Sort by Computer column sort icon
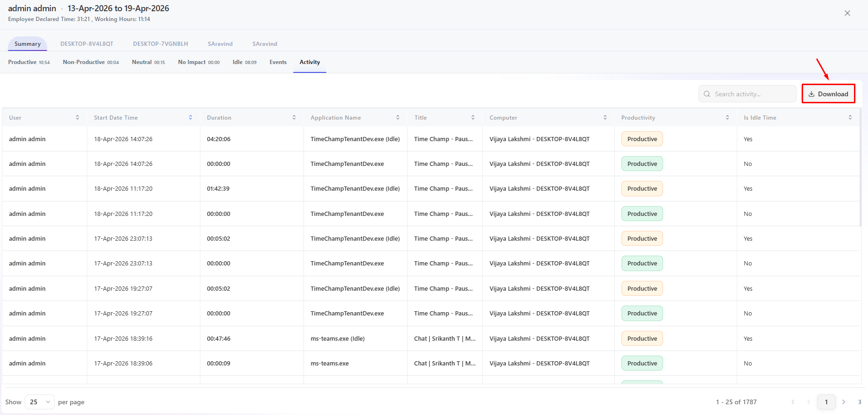 click(605, 118)
